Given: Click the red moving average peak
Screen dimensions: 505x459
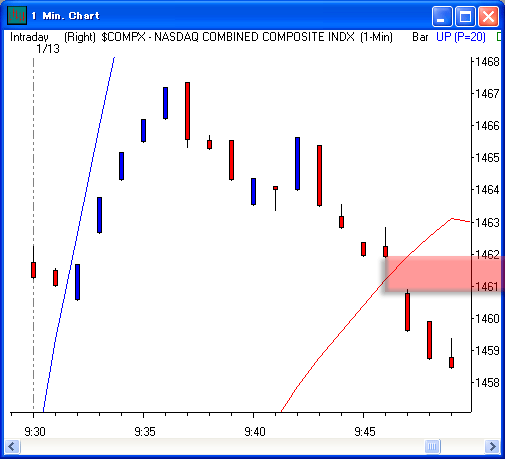Looking at the screenshot, I should (x=452, y=218).
